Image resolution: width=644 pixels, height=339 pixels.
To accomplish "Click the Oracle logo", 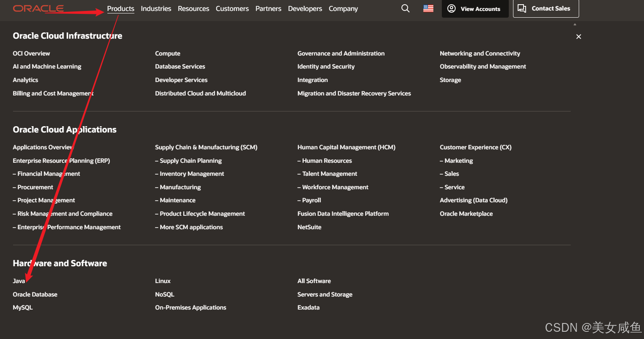I will coord(38,8).
